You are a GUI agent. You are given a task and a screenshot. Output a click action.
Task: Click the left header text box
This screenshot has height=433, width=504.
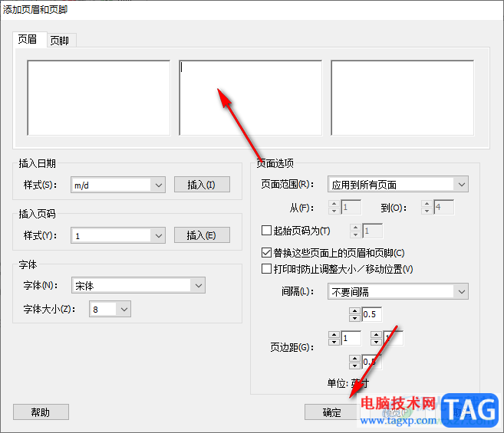tap(99, 97)
